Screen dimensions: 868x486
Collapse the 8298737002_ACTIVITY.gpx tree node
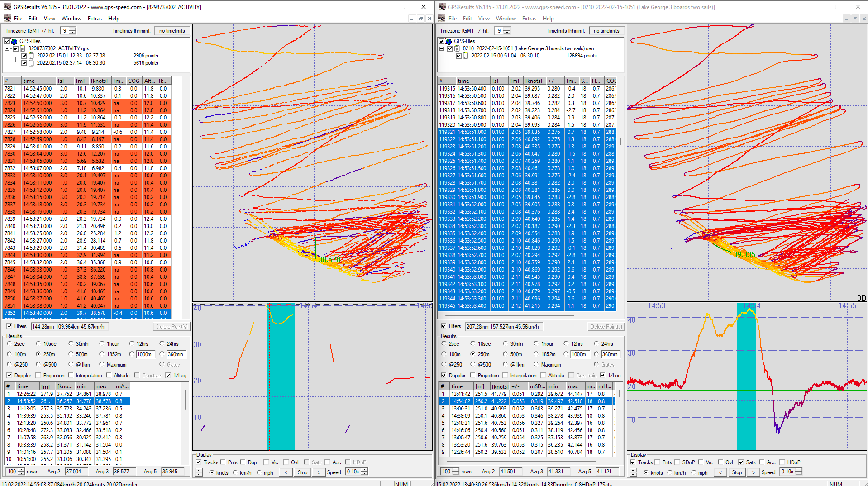pos(7,48)
